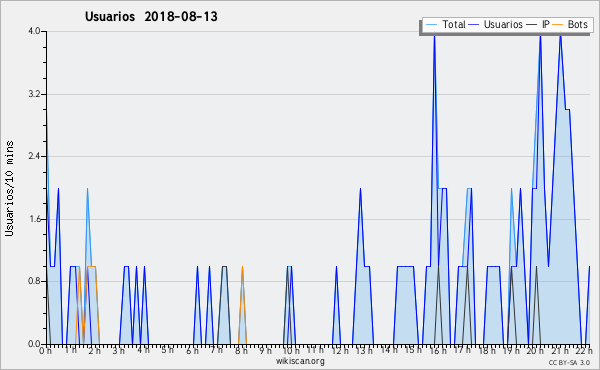Viewport: 600px width, 370px height.
Task: Click the 0.8 y-axis value
Action: [34, 281]
